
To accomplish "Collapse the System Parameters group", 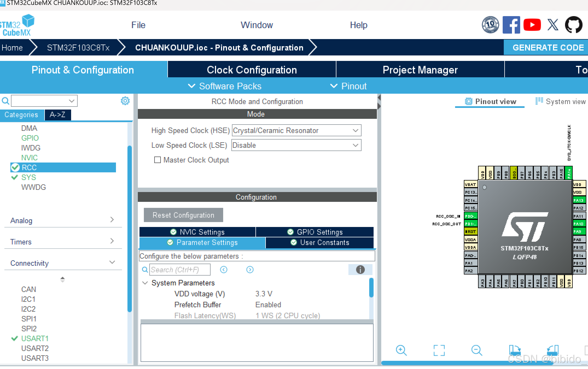I will [x=145, y=283].
